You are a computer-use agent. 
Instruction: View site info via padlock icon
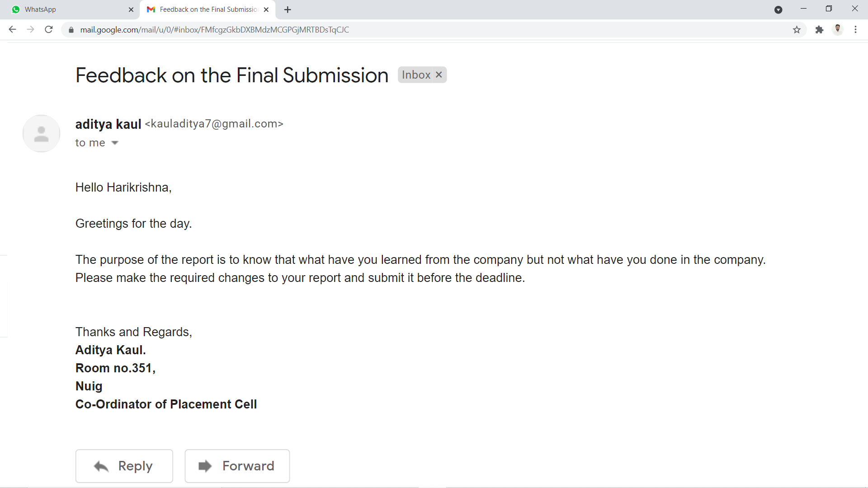point(71,30)
